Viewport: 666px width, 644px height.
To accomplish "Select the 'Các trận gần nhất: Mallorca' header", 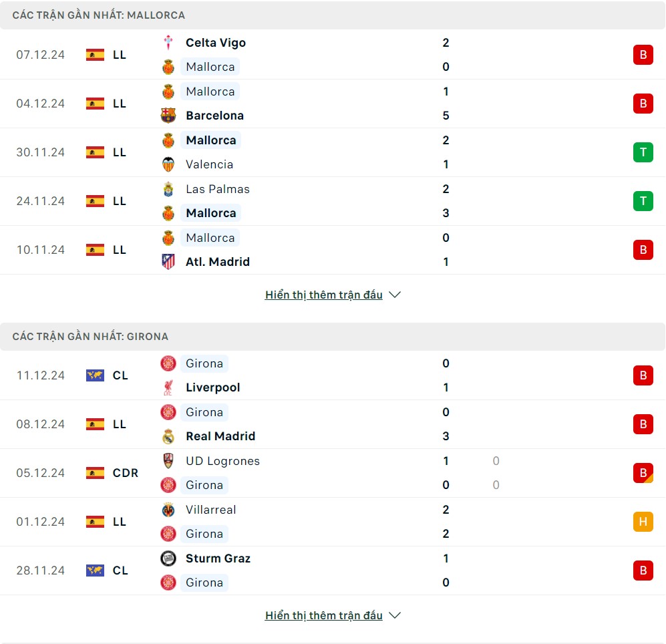I will [x=99, y=15].
